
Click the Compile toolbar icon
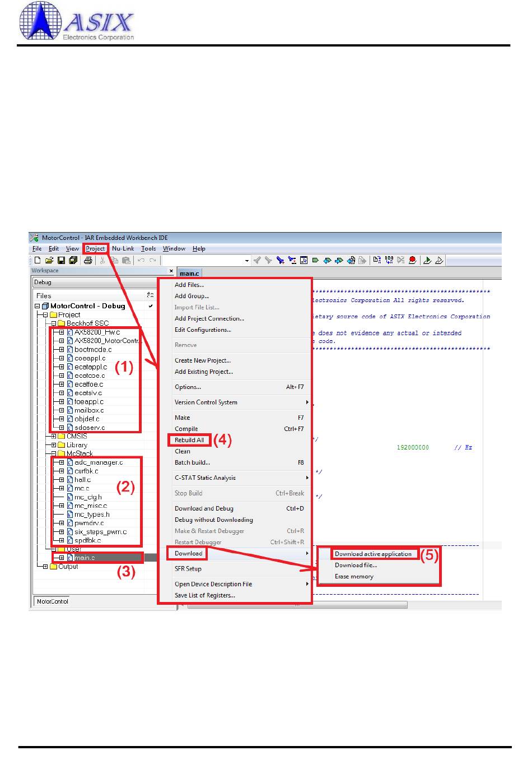pyautogui.click(x=377, y=260)
